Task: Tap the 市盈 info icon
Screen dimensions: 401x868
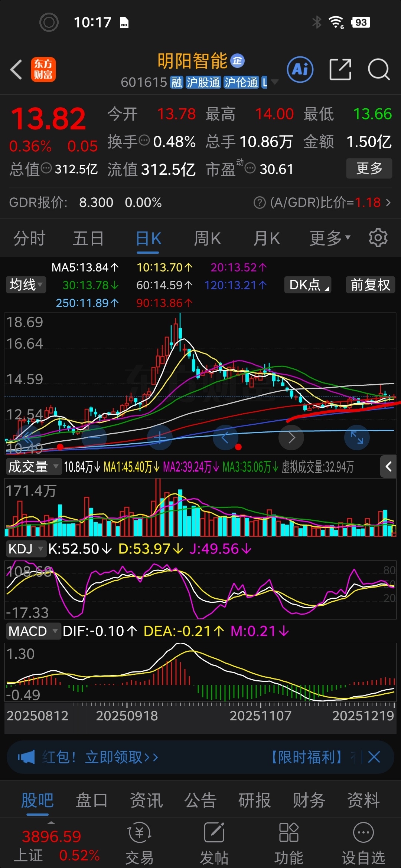Action: (x=250, y=168)
